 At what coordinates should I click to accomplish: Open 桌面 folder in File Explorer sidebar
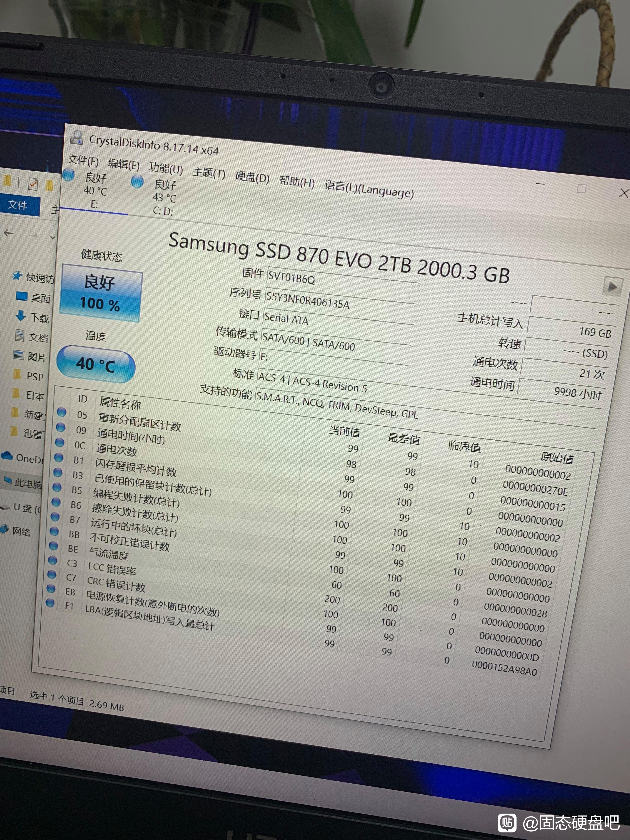tap(34, 298)
